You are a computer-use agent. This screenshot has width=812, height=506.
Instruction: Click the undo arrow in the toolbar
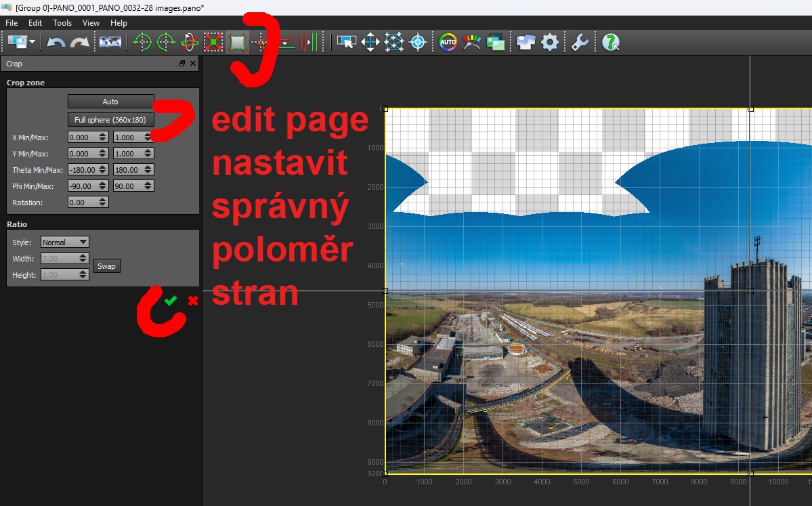pos(56,43)
